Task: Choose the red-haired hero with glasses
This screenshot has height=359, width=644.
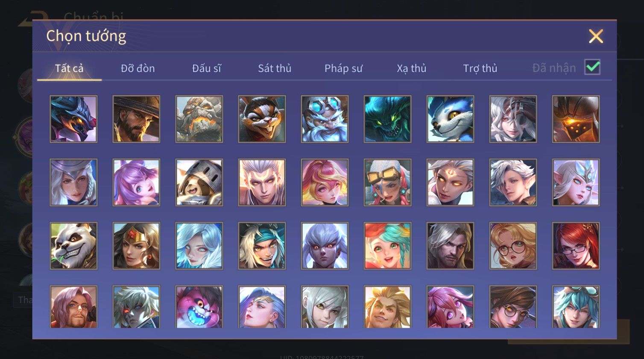Action: [576, 246]
